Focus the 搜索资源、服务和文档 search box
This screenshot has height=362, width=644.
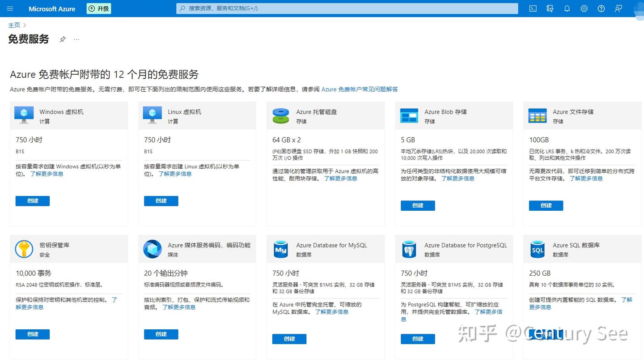tap(347, 9)
